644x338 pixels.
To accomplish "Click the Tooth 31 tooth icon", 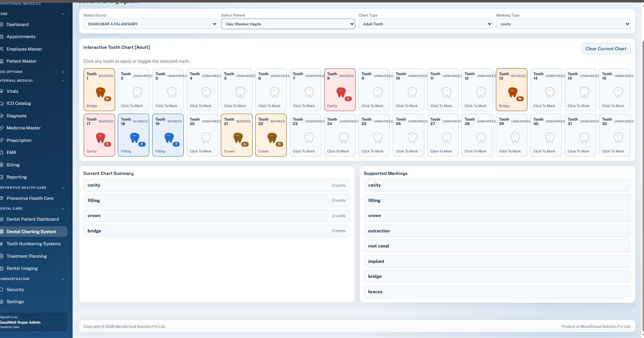I will pyautogui.click(x=584, y=138).
